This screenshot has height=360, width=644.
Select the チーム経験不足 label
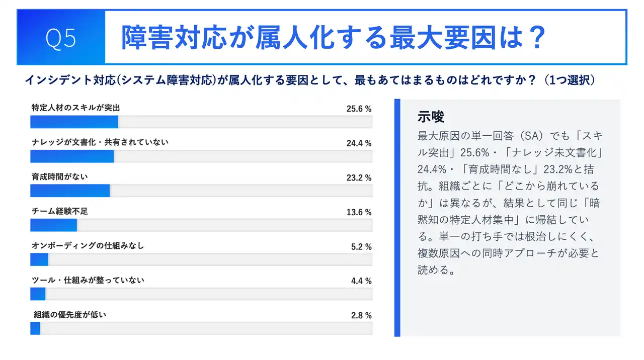pos(59,211)
